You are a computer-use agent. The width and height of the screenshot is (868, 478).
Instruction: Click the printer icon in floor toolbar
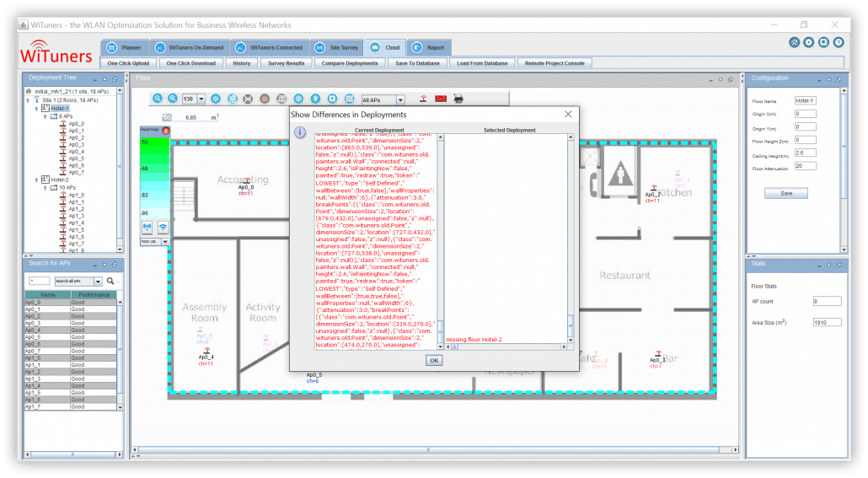tap(458, 99)
